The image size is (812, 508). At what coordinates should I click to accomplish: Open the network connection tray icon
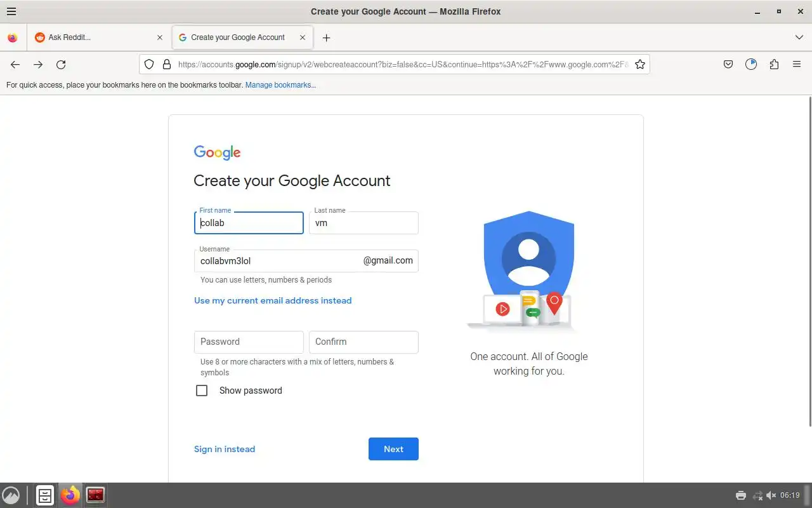[757, 495]
